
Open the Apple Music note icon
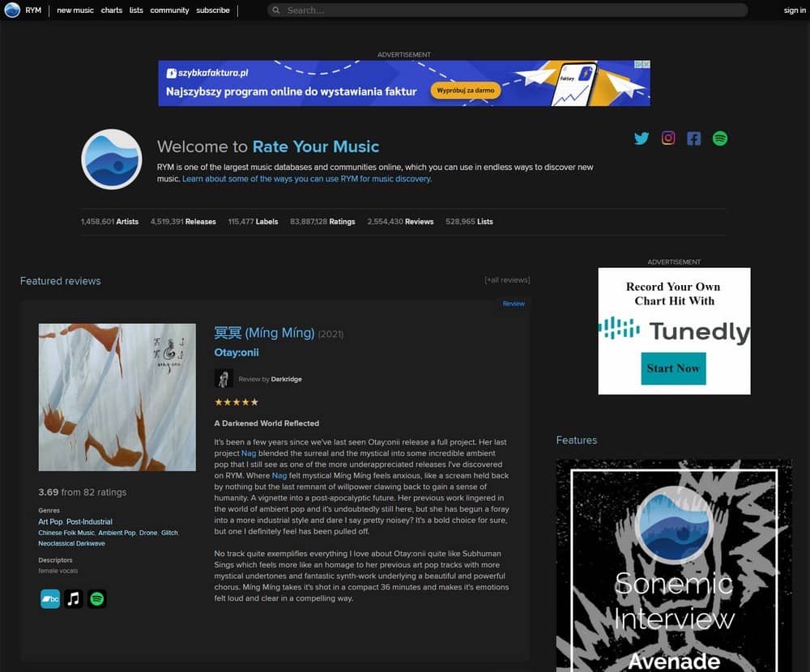(x=74, y=598)
